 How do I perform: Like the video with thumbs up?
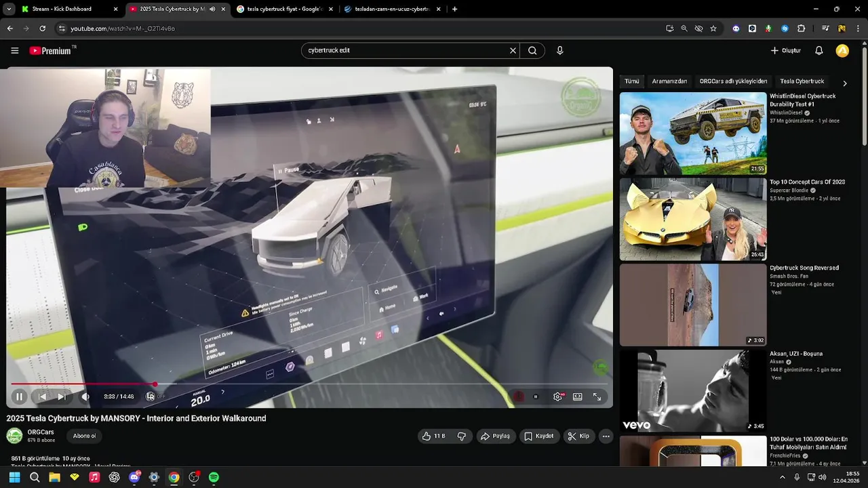click(434, 436)
